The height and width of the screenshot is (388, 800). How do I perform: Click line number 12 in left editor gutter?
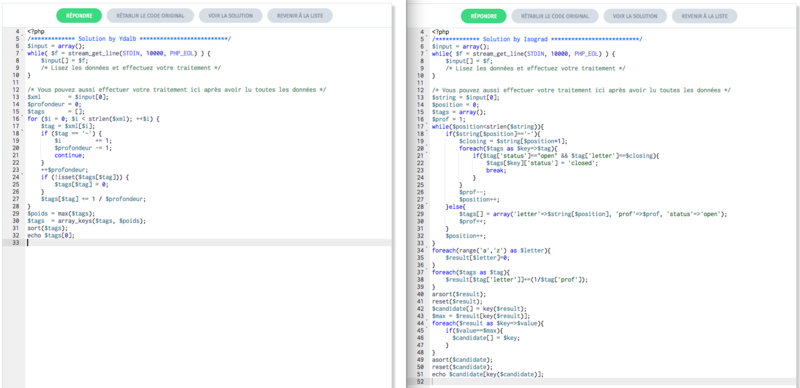point(16,90)
